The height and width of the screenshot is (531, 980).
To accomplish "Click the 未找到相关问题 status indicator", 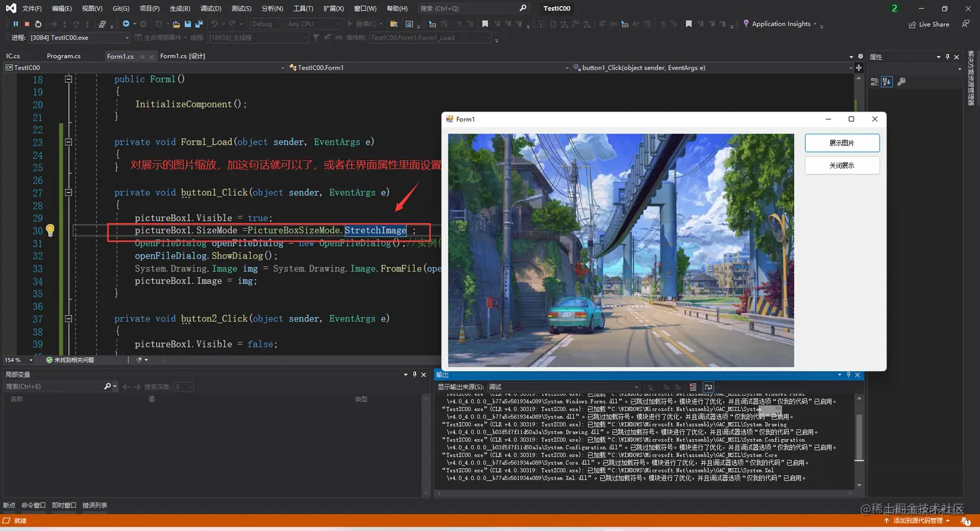I will tap(70, 360).
